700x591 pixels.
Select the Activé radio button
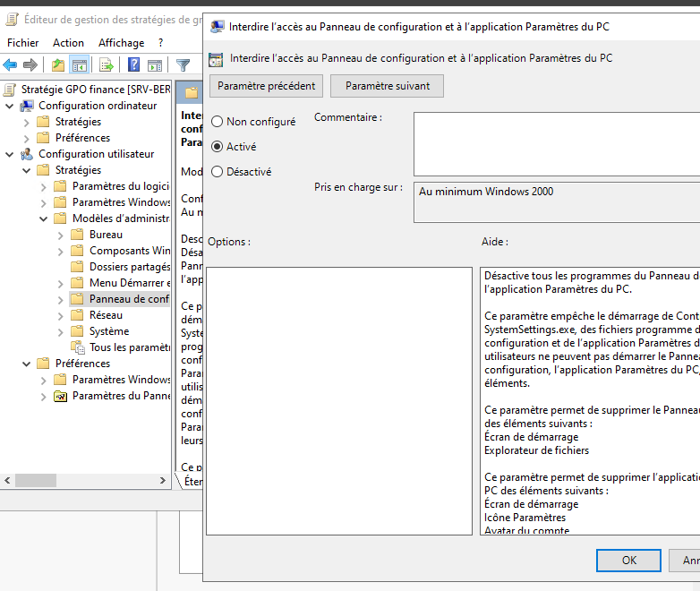pyautogui.click(x=217, y=147)
